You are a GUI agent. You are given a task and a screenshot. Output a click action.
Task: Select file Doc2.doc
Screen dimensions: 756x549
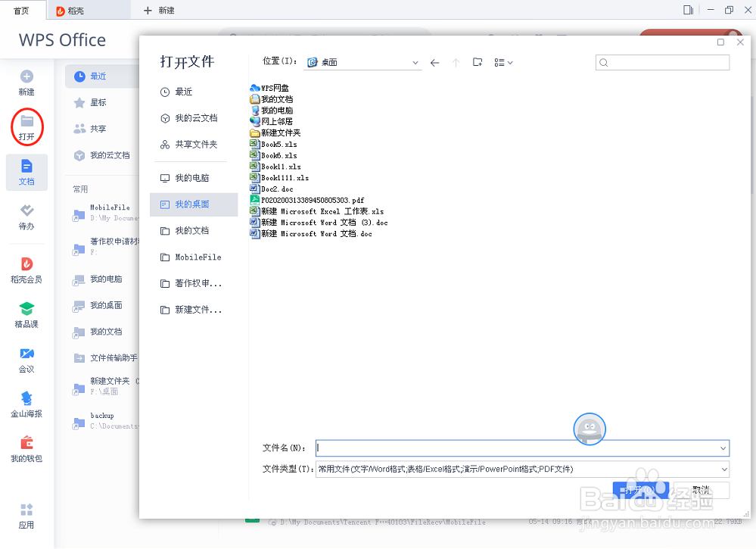point(272,189)
